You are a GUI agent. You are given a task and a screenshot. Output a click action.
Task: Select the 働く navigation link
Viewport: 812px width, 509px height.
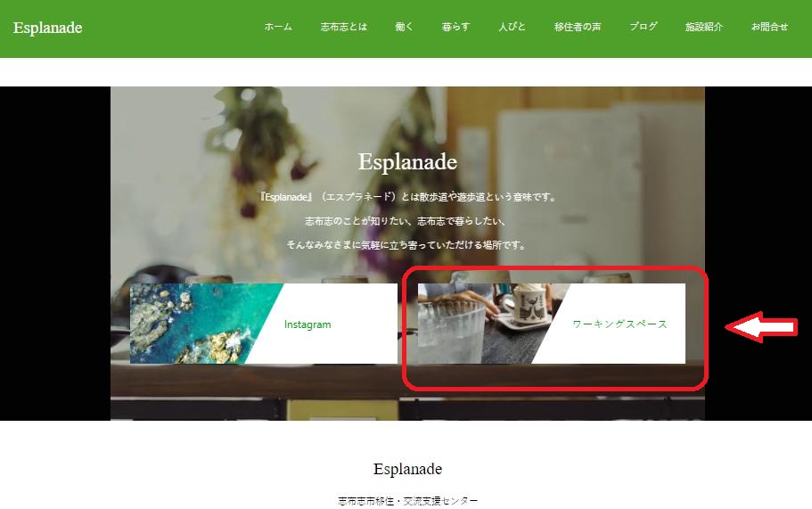coord(404,27)
